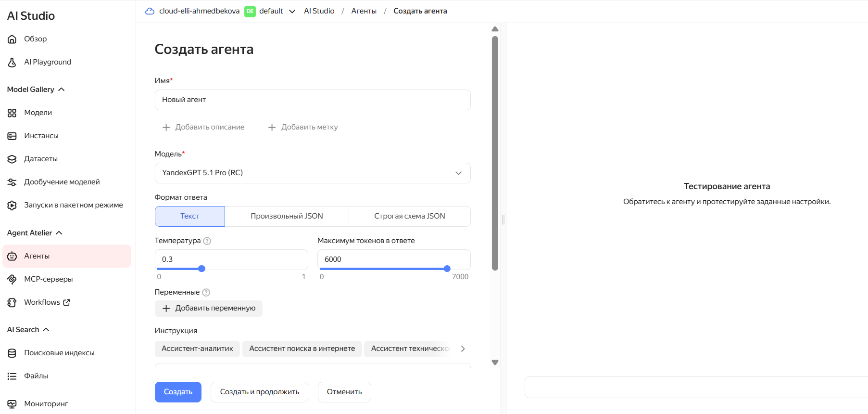Click the agent test message input
868x414 pixels.
pos(696,387)
